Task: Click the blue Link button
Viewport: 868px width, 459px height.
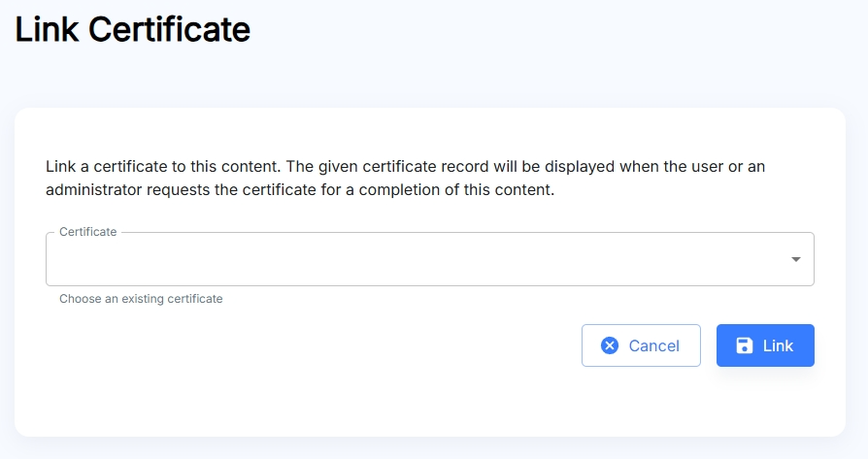Action: [765, 345]
